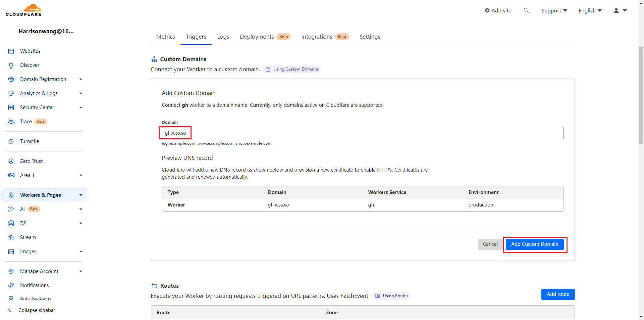Open the Support dropdown
644x320 pixels.
point(554,10)
